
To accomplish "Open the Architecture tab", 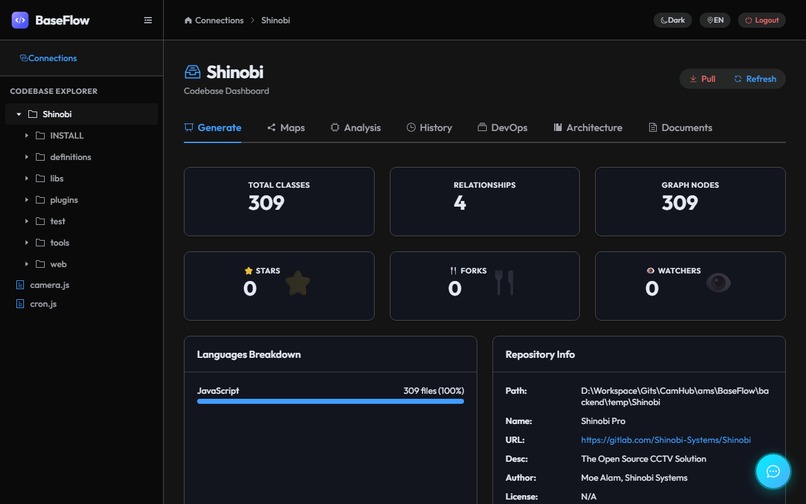I will [x=588, y=128].
